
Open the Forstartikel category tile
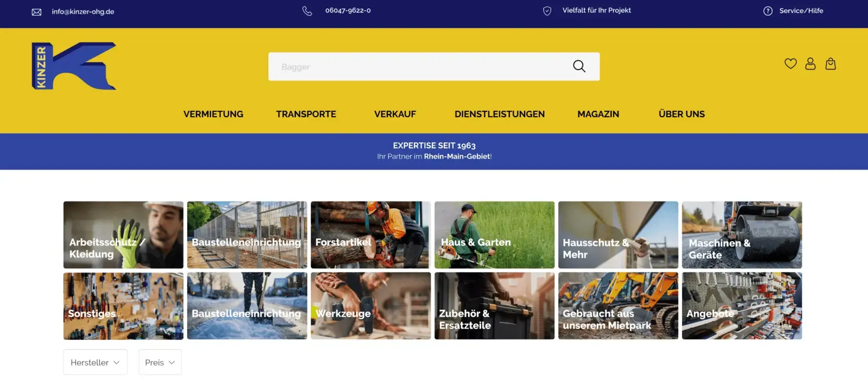pos(371,235)
